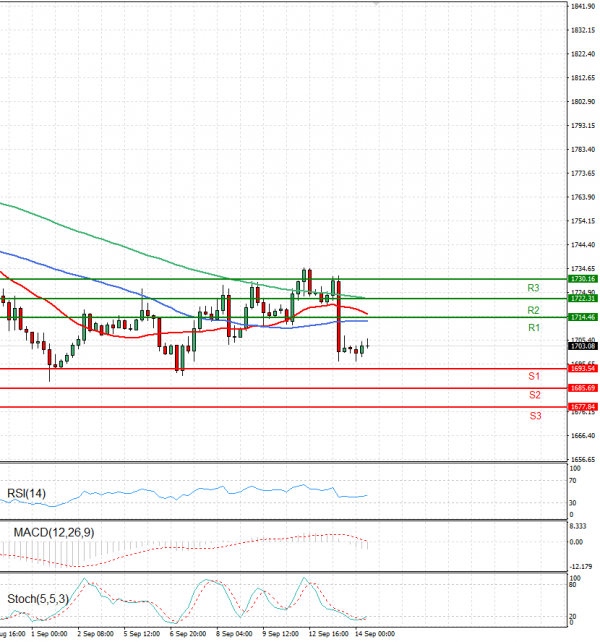Click the RSI(14) indicator label
The height and width of the screenshot is (642, 600).
click(x=26, y=493)
